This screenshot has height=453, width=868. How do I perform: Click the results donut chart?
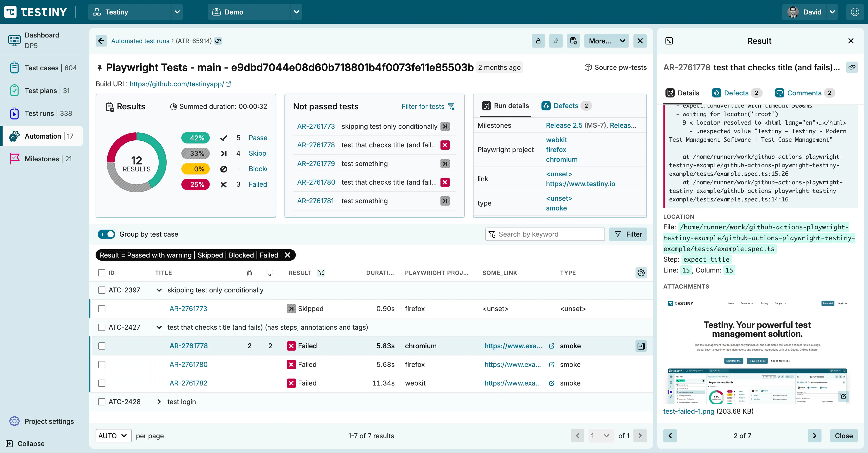[136, 163]
